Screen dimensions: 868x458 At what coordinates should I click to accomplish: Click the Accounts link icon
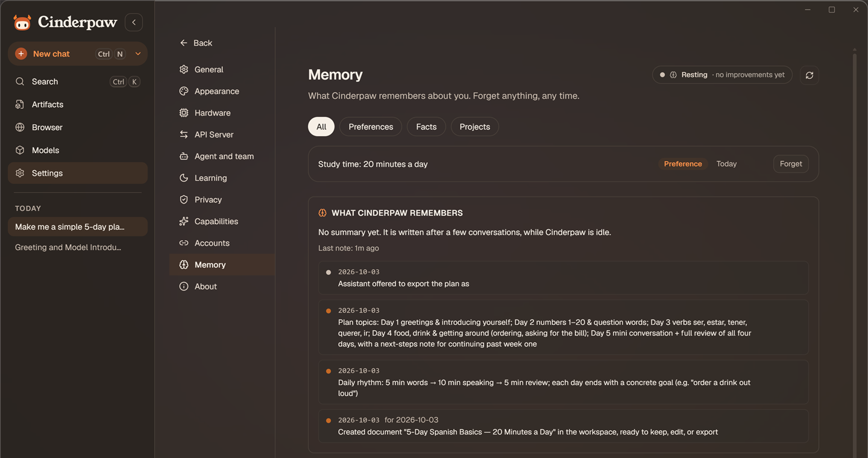coord(184,243)
